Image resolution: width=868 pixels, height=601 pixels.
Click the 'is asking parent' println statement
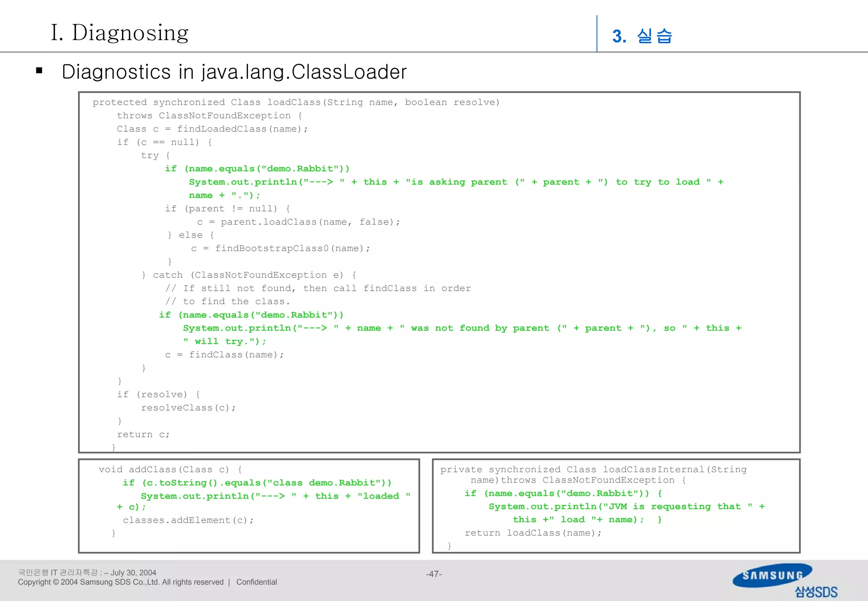click(x=456, y=182)
